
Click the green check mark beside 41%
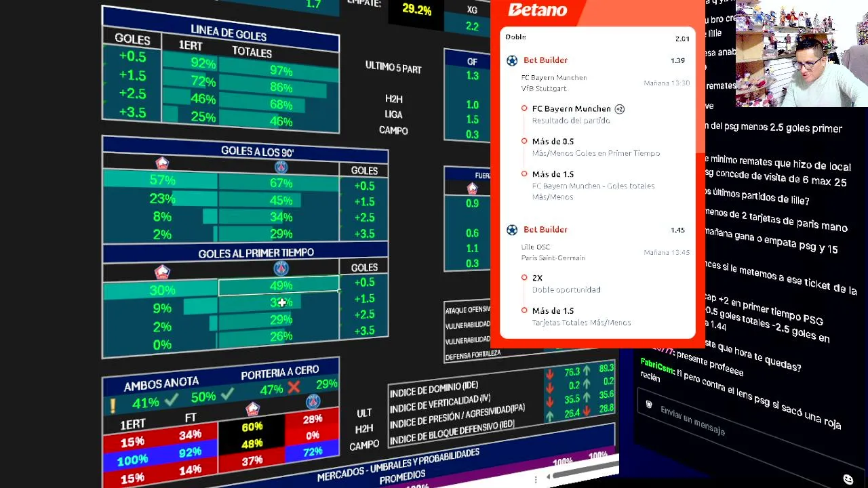(170, 400)
